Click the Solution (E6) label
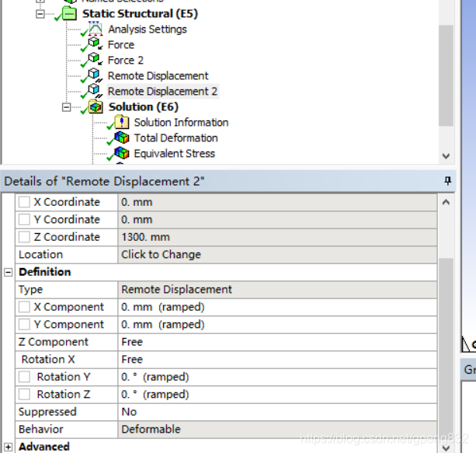 144,107
